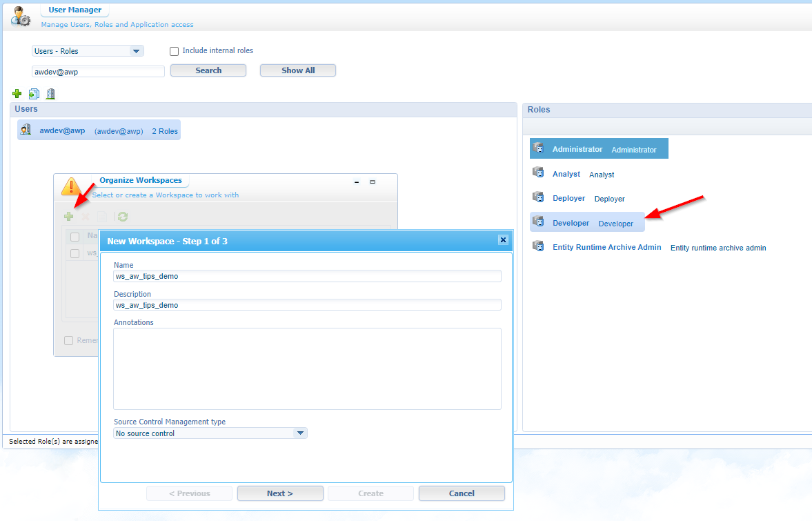Click the green plus add user icon

coord(17,94)
